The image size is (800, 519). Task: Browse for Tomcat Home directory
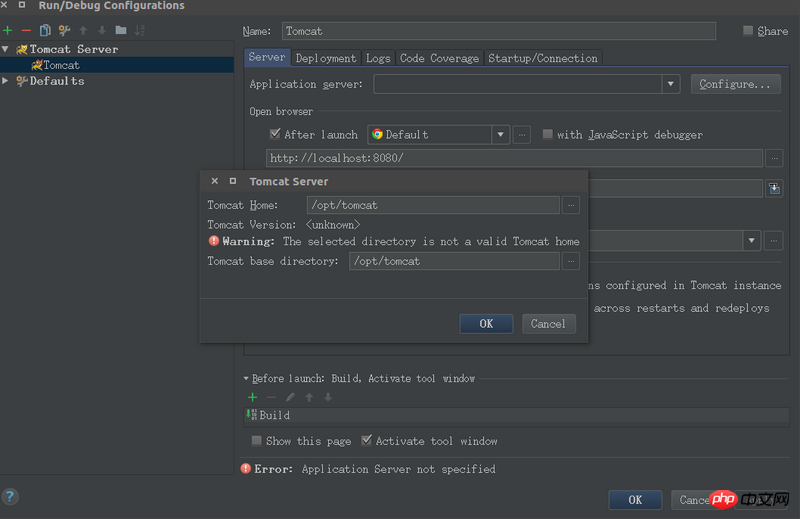(x=571, y=205)
